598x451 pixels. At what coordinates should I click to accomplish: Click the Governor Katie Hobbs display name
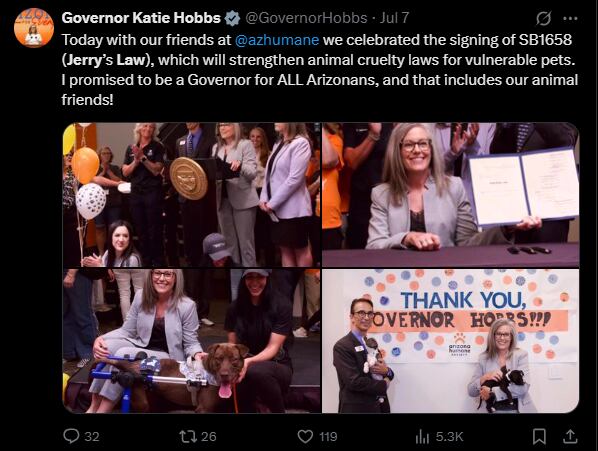pos(141,18)
